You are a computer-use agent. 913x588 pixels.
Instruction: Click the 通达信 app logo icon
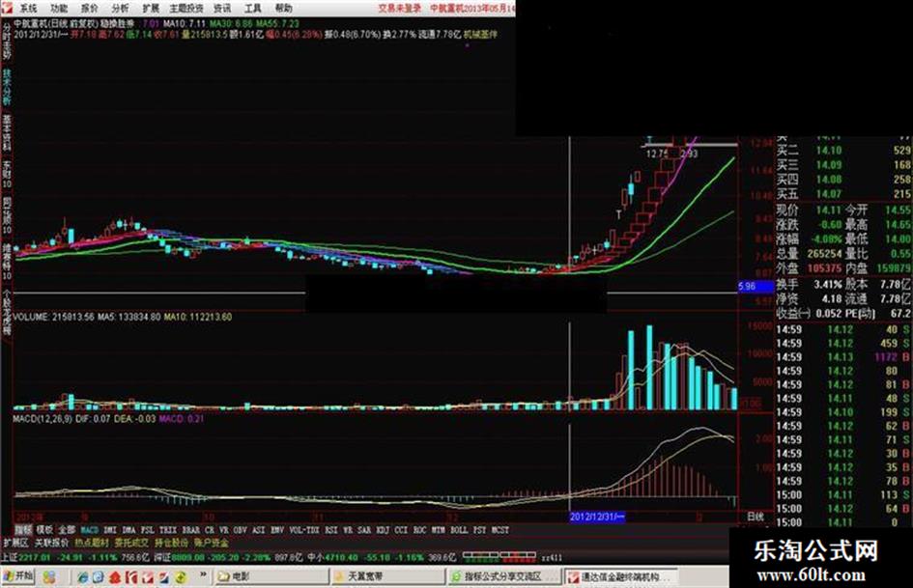pyautogui.click(x=7, y=8)
